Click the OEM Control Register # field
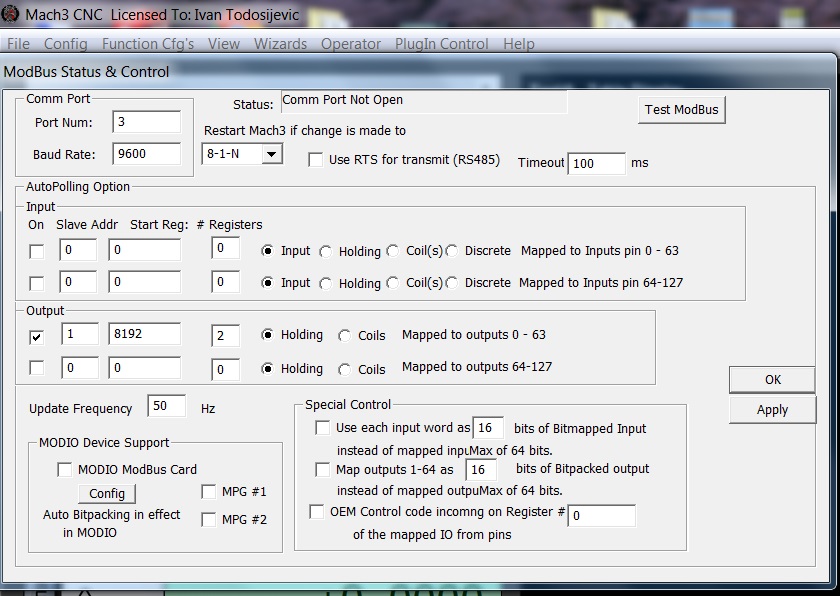Image resolution: width=840 pixels, height=596 pixels. (602, 516)
